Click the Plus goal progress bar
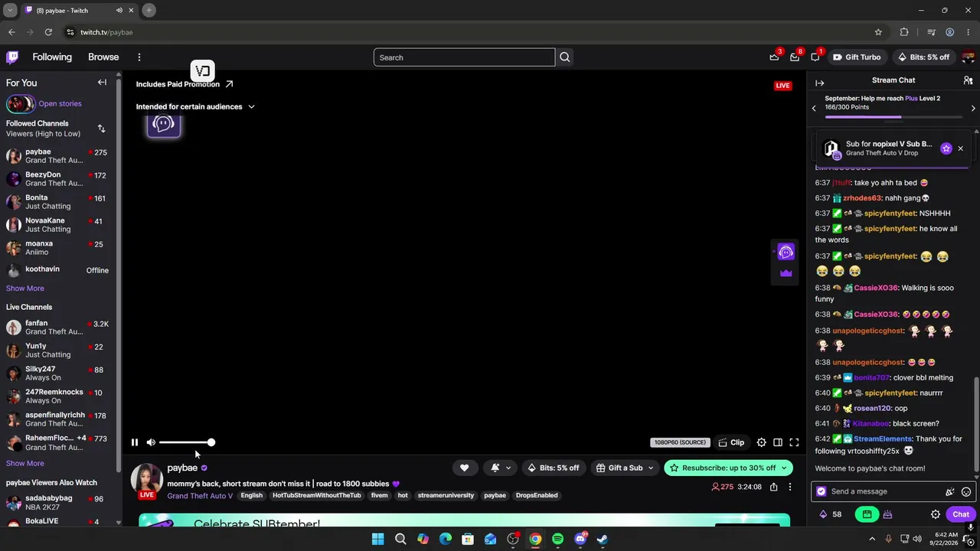Viewport: 980px width, 551px height. 893,117
